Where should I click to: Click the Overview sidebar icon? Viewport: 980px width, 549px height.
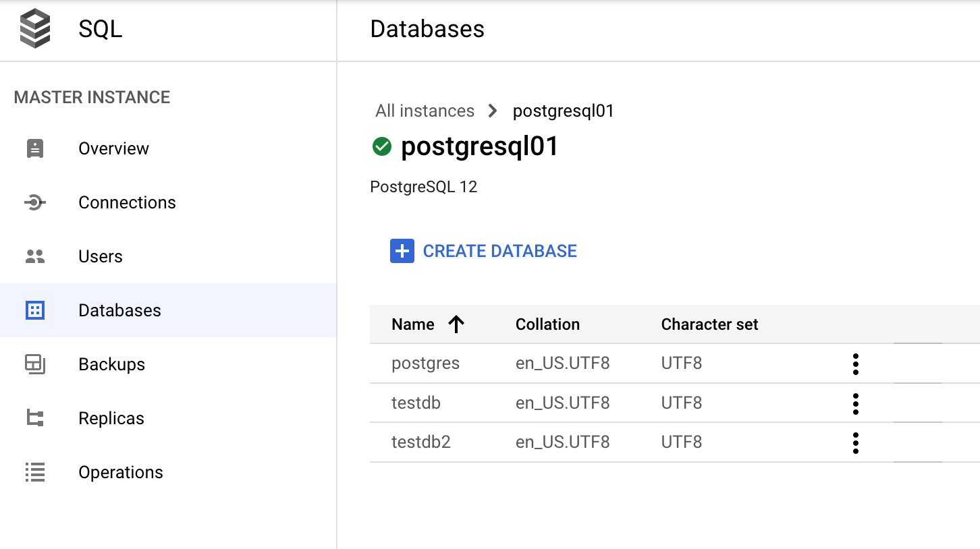point(34,148)
